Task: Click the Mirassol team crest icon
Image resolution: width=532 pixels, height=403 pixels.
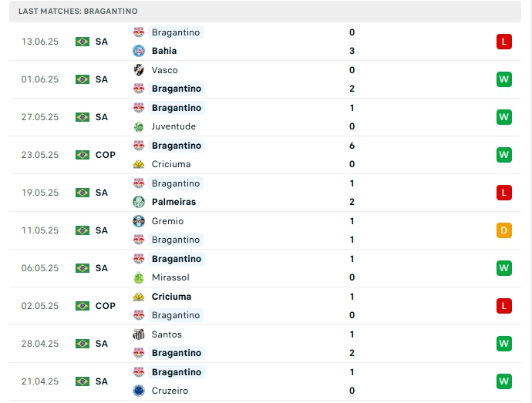Action: click(x=139, y=277)
